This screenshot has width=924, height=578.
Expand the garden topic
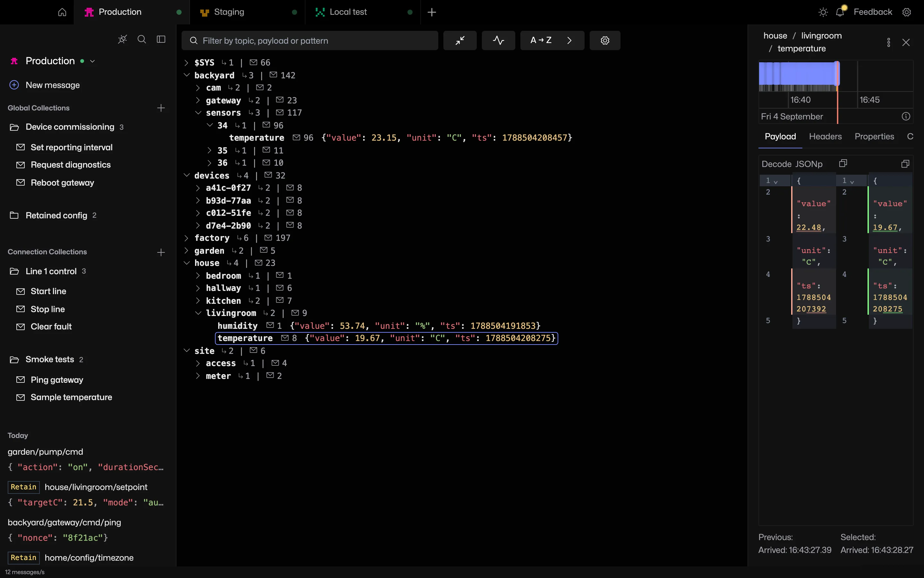(186, 251)
